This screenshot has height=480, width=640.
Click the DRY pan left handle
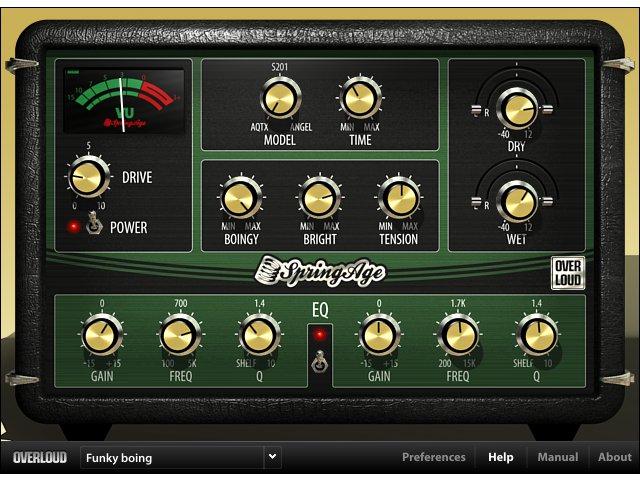pos(476,110)
